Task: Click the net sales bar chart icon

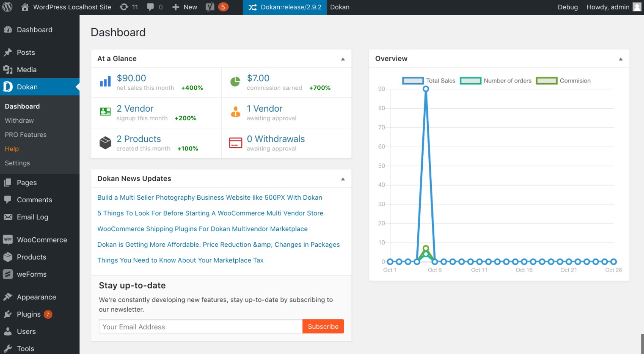Action: coord(105,82)
